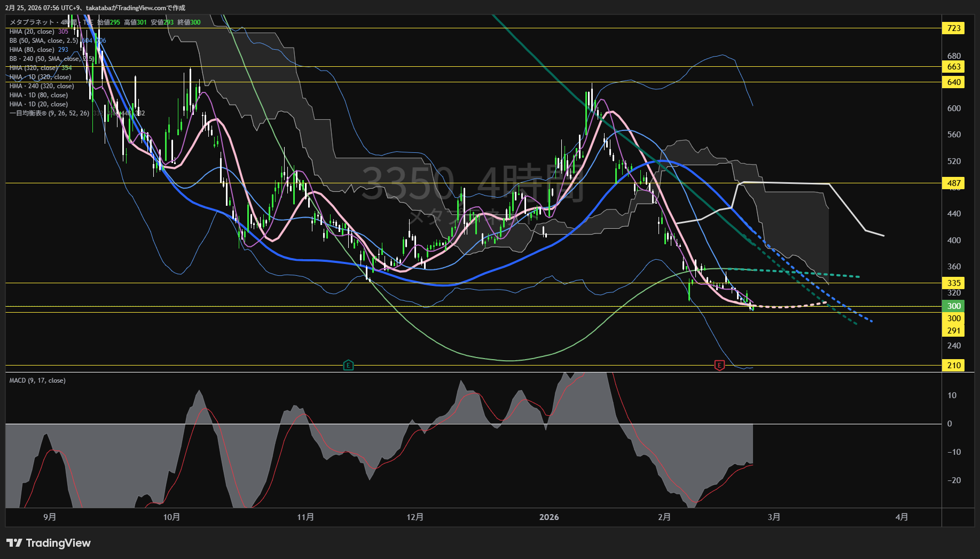
Task: Click the MACD (9, 17, close) legend label
Action: coord(37,381)
